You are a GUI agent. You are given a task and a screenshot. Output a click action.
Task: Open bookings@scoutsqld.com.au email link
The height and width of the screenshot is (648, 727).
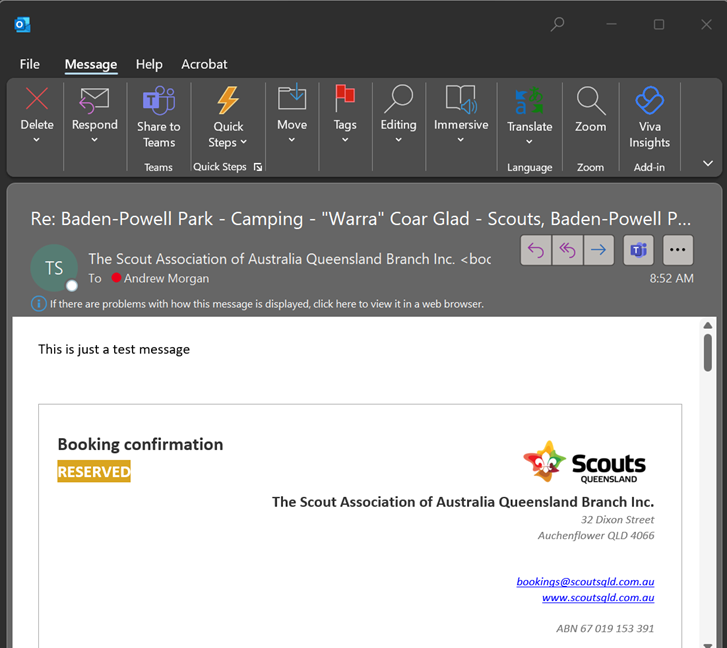coord(585,582)
